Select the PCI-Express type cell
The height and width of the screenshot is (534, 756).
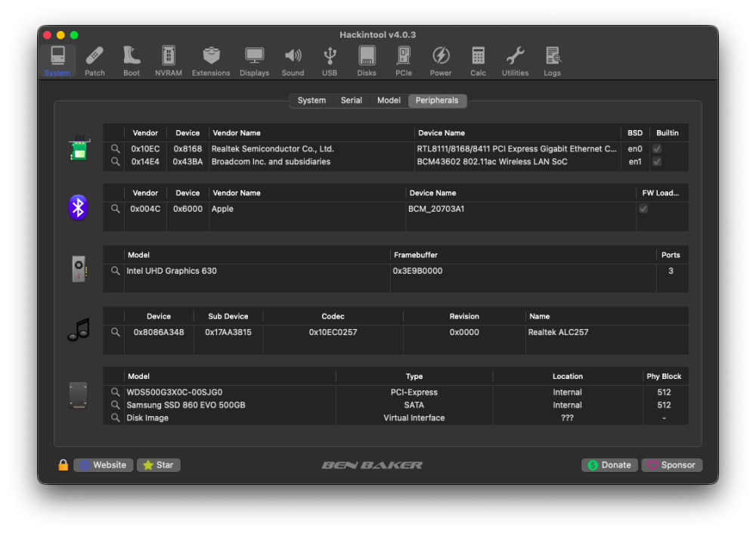[414, 392]
